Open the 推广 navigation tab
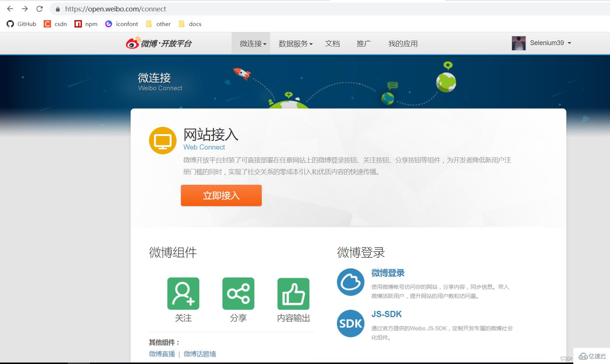This screenshot has height=364, width=610. [x=364, y=44]
